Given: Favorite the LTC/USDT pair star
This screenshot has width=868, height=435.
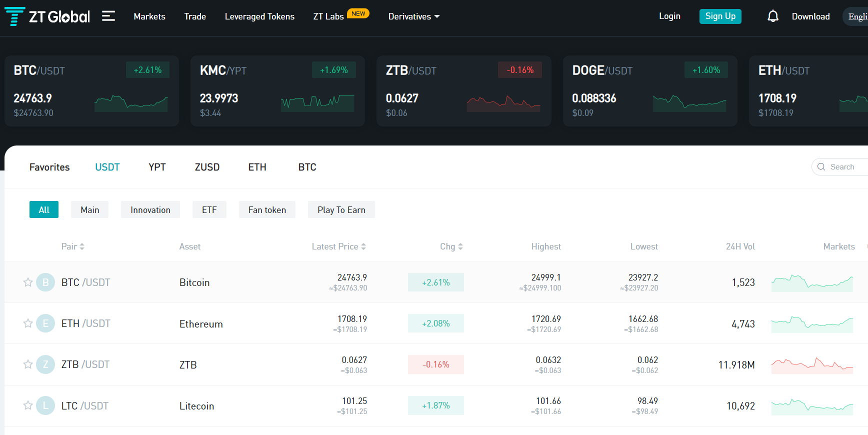Looking at the screenshot, I should (x=28, y=405).
